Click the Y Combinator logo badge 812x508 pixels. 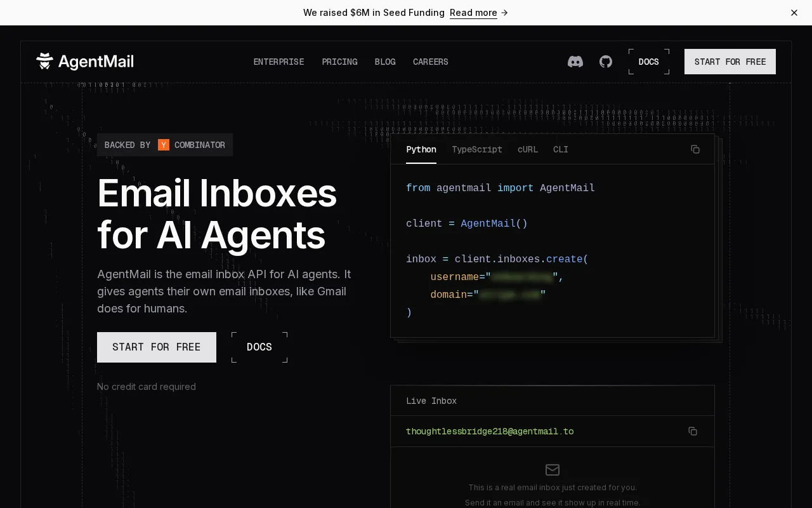click(x=165, y=145)
